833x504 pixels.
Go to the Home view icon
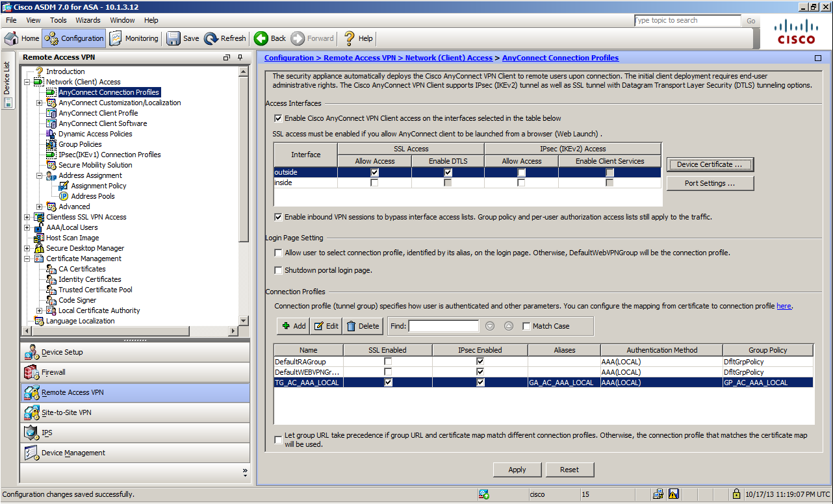pos(11,38)
